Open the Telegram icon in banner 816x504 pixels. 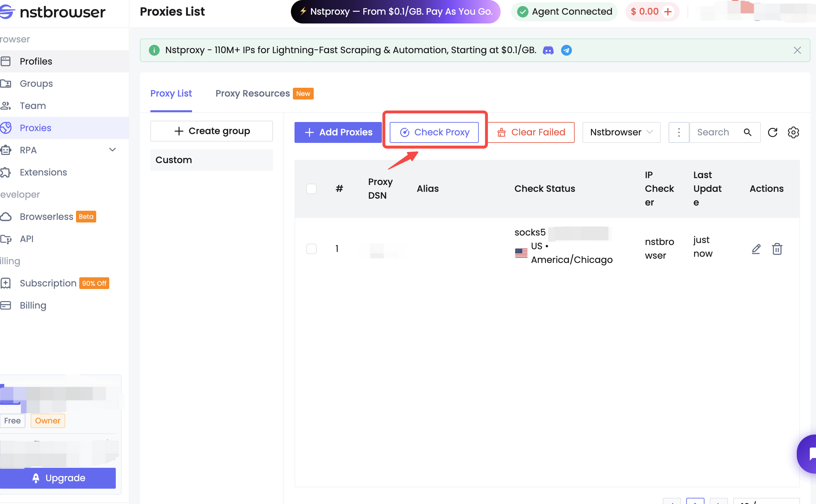coord(567,50)
